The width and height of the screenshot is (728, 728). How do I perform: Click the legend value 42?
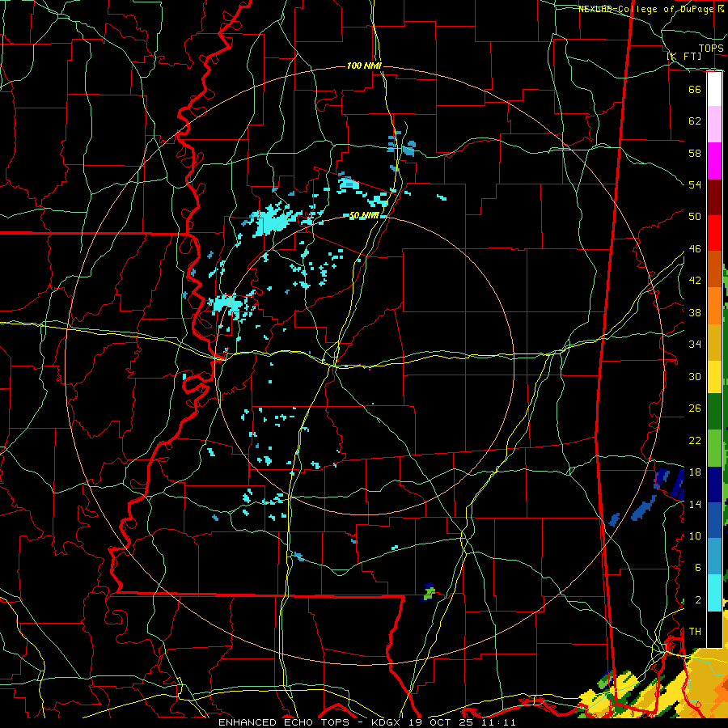pos(695,281)
